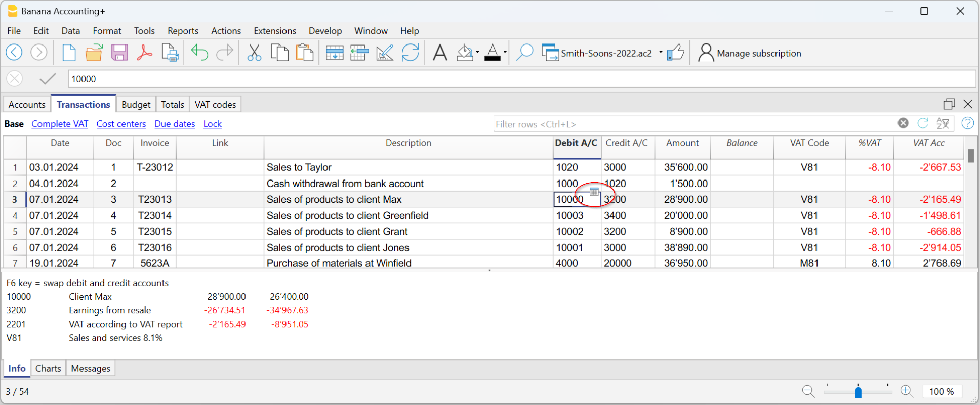Open Smith-Soons-2022.ac2 file dropdown
980x405 pixels.
(661, 53)
